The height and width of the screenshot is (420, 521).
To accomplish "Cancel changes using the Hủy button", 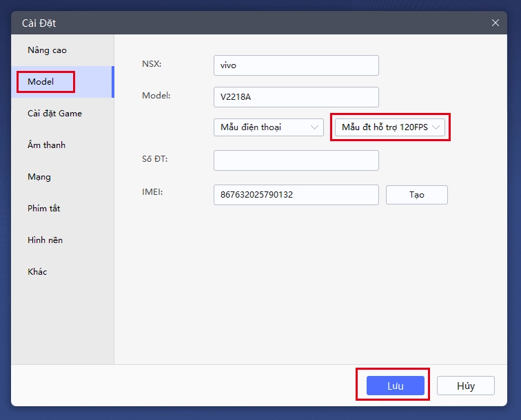I will click(465, 386).
